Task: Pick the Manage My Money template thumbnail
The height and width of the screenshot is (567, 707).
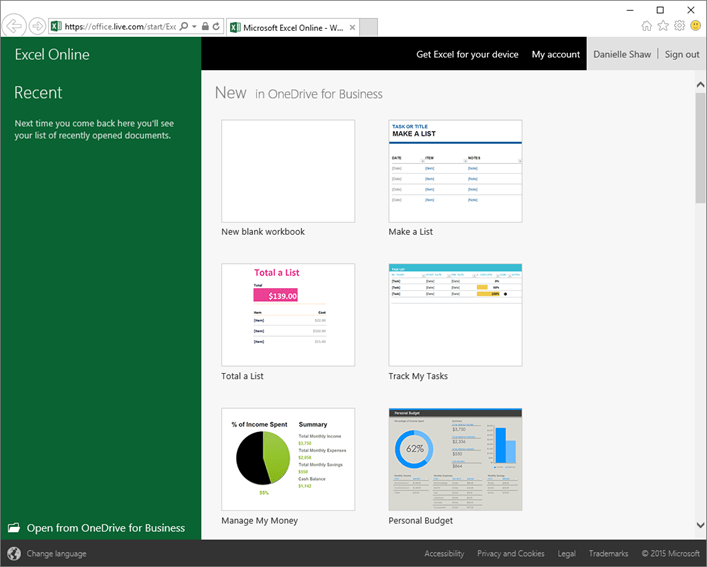Action: pos(288,459)
